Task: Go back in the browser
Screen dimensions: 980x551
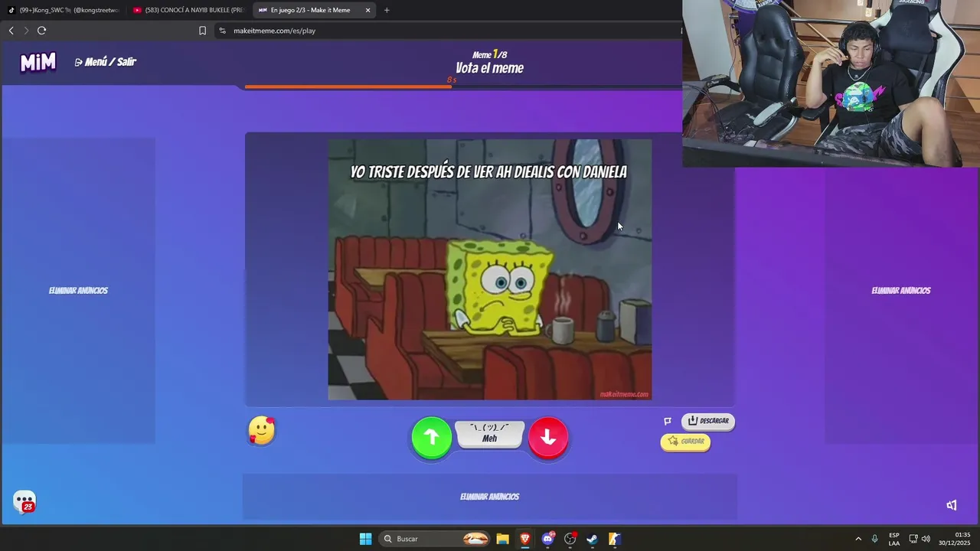Action: point(11,31)
